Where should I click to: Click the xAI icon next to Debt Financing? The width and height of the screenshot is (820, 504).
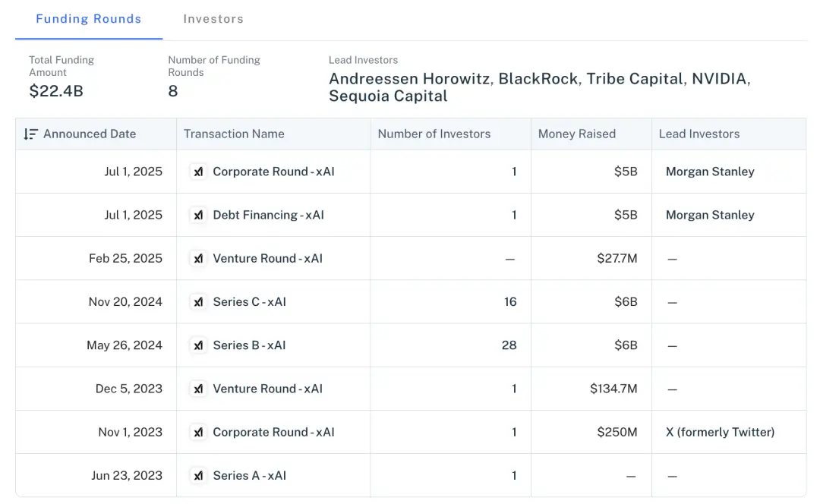[198, 216]
